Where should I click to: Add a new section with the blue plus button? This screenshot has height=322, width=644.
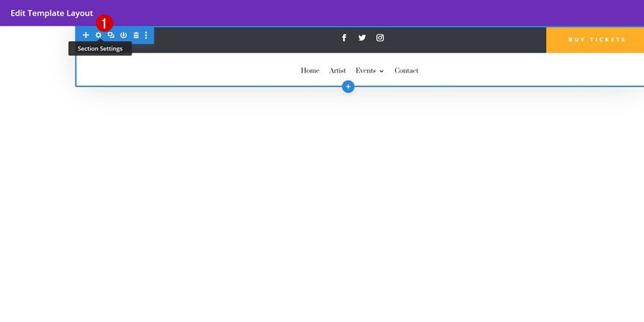pos(348,86)
